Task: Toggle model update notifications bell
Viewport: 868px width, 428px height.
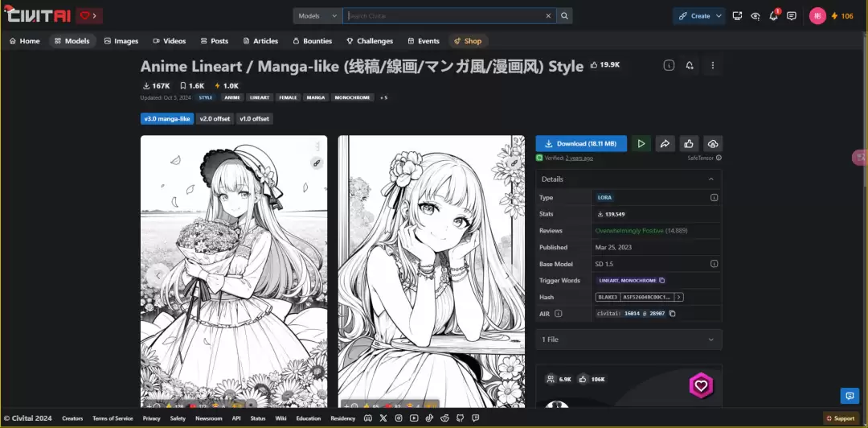Action: tap(690, 66)
